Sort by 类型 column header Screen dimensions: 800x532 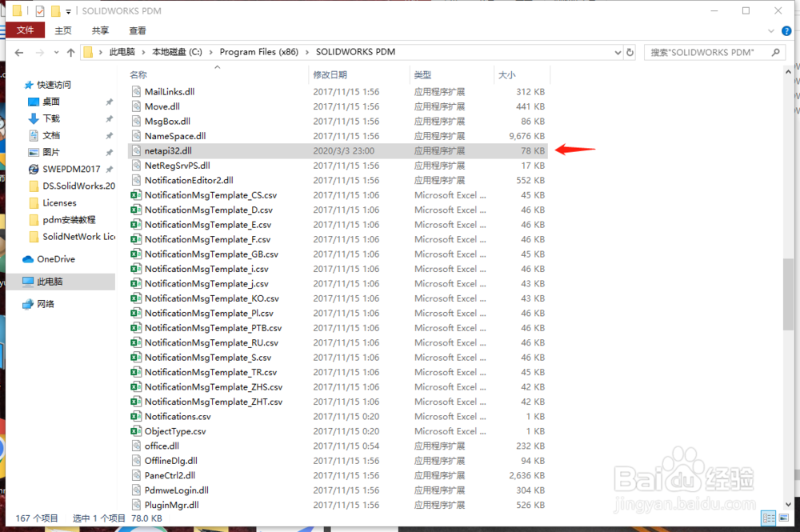[x=422, y=75]
